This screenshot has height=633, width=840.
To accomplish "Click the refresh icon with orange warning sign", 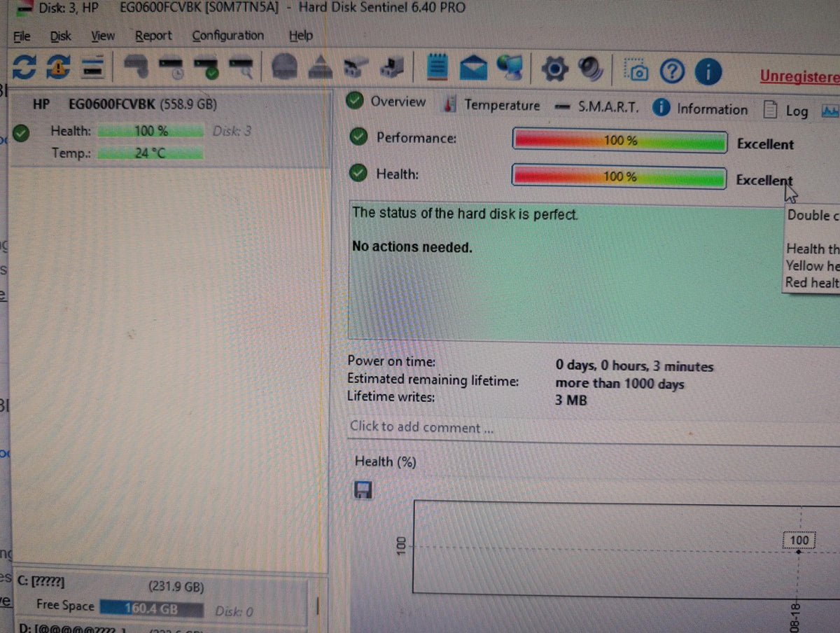I will 59,68.
